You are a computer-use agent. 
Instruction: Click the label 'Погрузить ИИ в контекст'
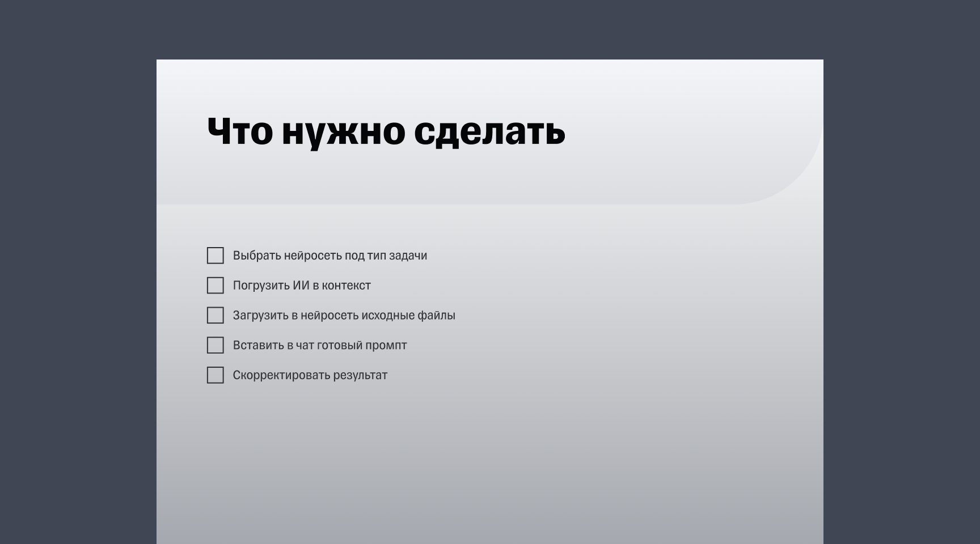click(x=302, y=285)
